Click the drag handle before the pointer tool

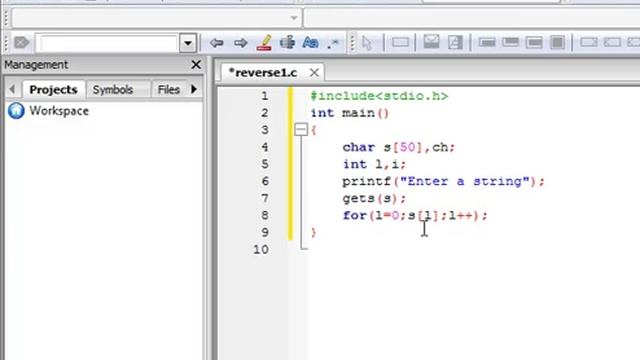tap(353, 42)
